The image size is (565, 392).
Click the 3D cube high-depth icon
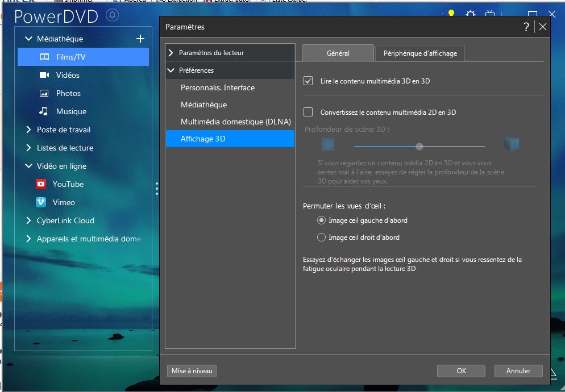512,144
